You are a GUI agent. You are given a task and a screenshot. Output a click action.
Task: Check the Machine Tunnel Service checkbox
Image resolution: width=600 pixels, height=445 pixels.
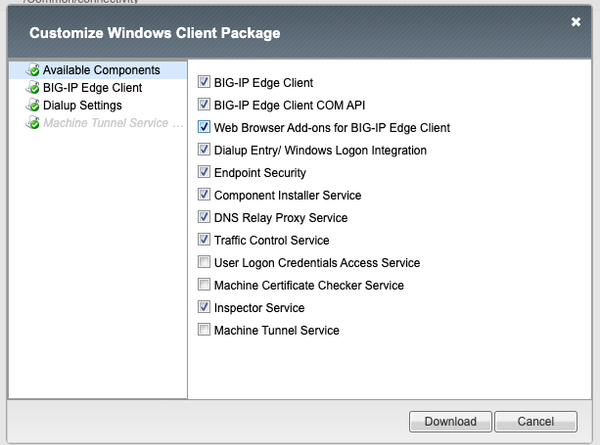click(x=204, y=330)
